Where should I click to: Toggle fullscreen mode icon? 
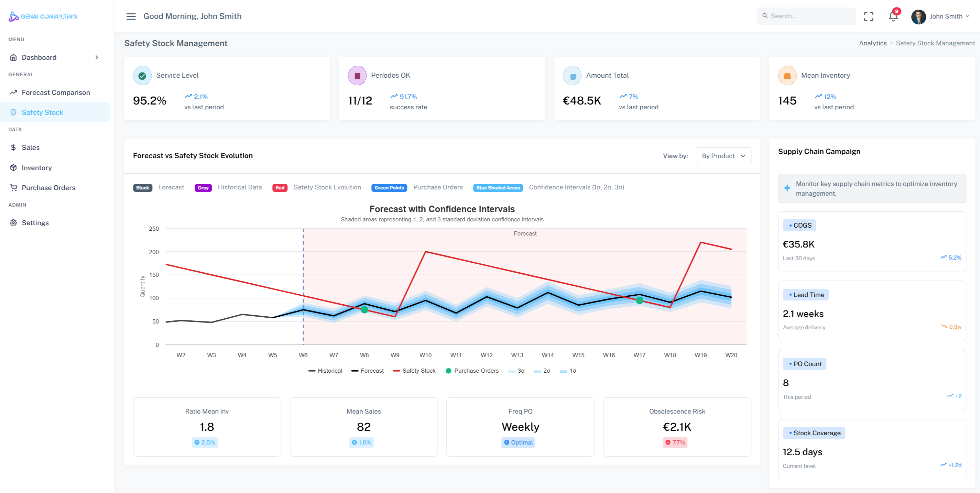[x=869, y=17]
